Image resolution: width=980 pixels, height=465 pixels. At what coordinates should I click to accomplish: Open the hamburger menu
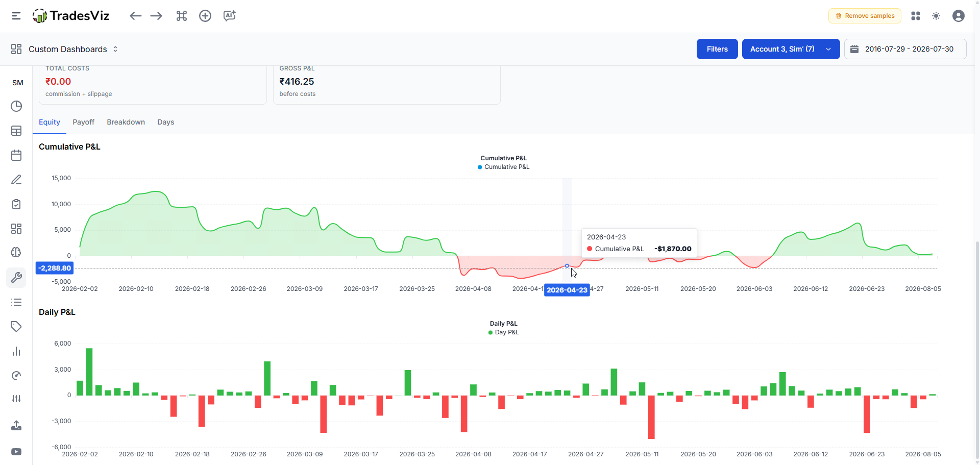coord(16,16)
